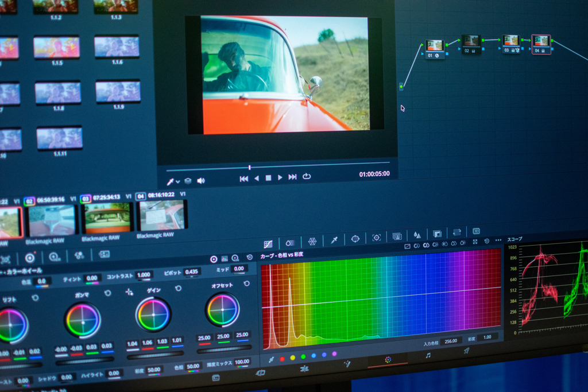Expand the curves panel to full view
Image resolution: width=588 pixels, height=392 pixels.
475,242
